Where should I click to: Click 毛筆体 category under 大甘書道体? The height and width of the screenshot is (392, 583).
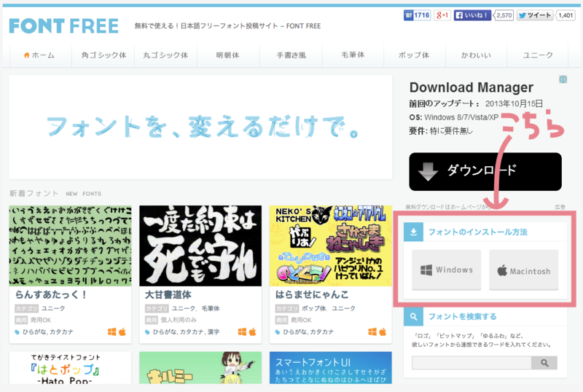tap(211, 308)
